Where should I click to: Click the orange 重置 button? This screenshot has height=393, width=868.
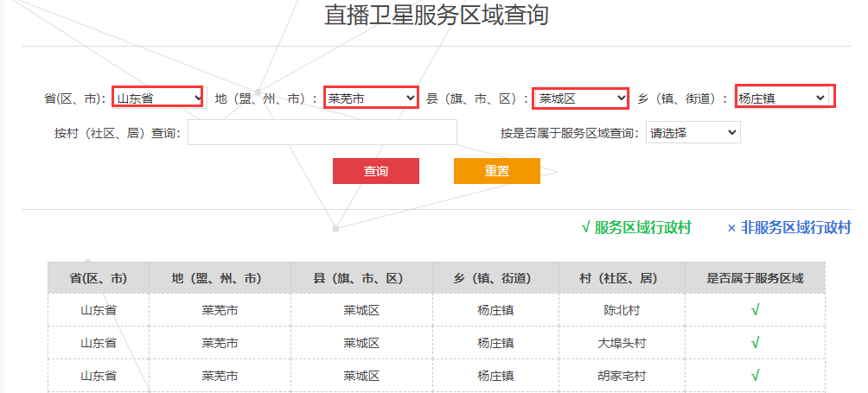pos(497,171)
